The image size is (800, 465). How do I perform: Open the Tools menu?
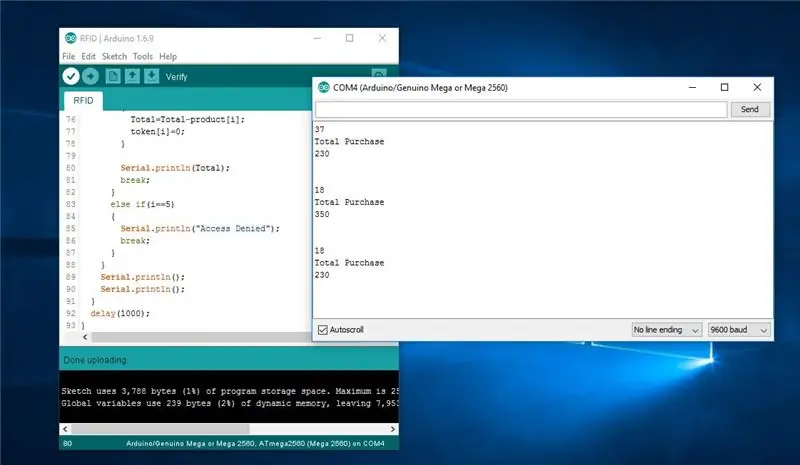coord(143,56)
